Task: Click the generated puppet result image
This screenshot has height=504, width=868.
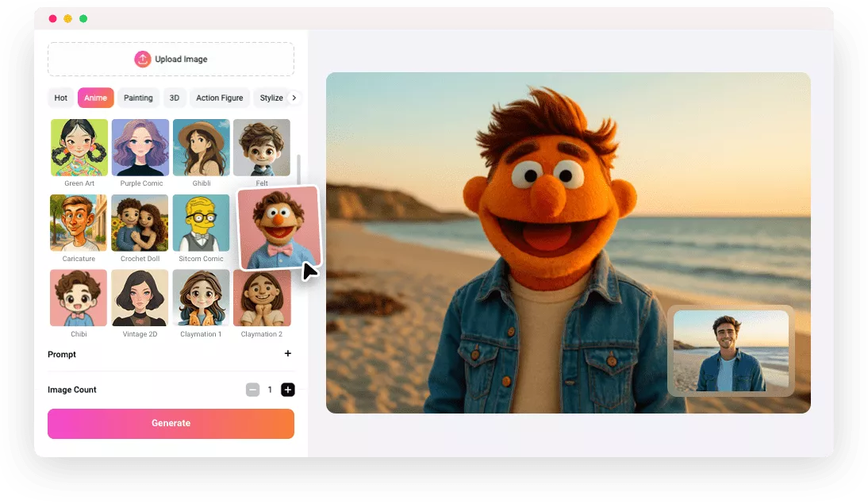Action: (x=568, y=243)
